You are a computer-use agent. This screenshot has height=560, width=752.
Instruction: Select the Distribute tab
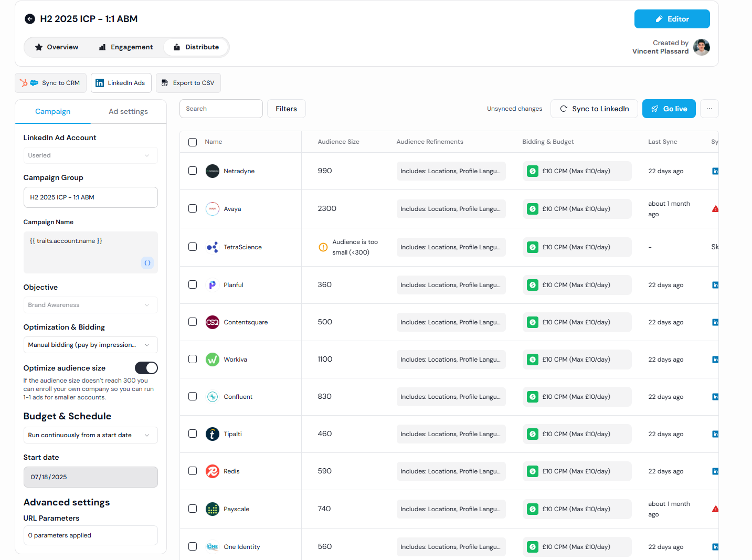tap(196, 47)
